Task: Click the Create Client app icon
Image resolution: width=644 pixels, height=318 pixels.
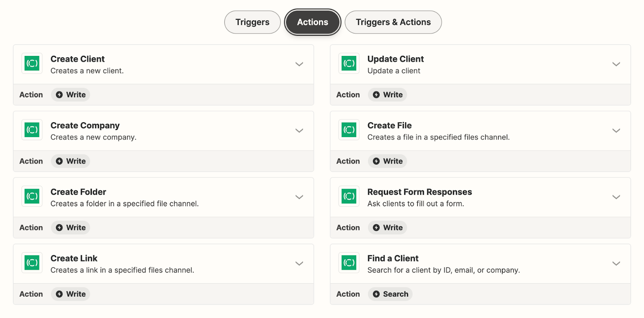Action: [x=32, y=64]
